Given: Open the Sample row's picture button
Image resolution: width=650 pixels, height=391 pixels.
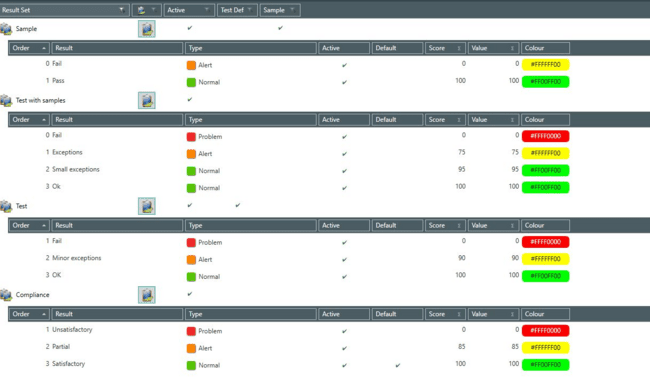Looking at the screenshot, I should 147,29.
